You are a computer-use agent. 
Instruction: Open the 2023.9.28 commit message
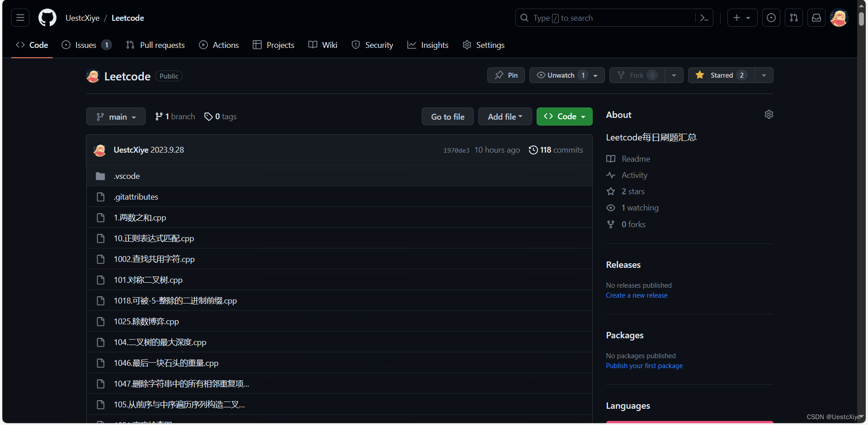pyautogui.click(x=167, y=150)
